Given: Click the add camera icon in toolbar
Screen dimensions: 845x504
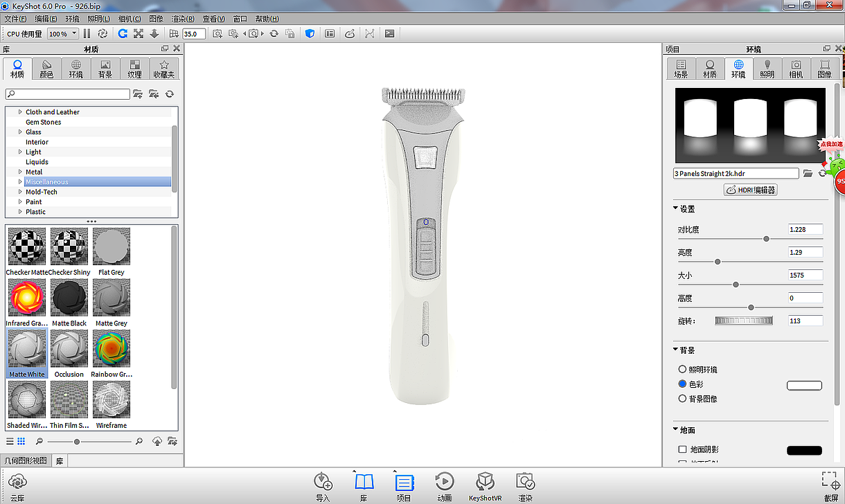Looking at the screenshot, I should pyautogui.click(x=217, y=33).
